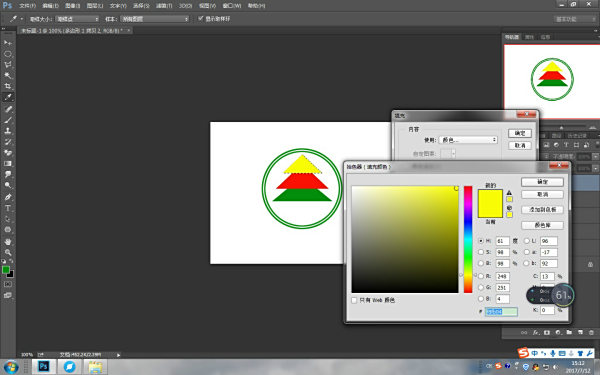The image size is (600, 375).
Task: Select the History Brush tool
Action: click(8, 142)
